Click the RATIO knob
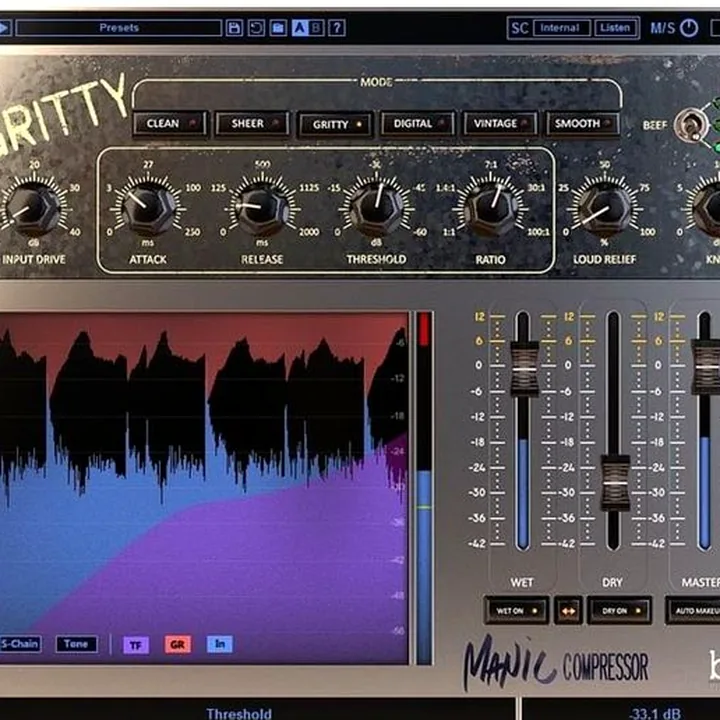This screenshot has height=720, width=720. coord(490,208)
